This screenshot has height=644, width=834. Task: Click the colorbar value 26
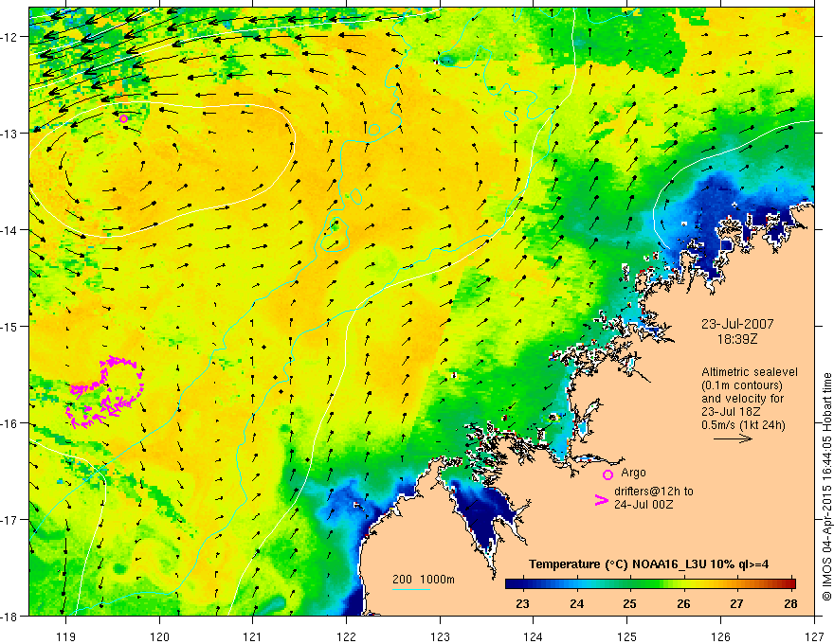click(x=683, y=604)
